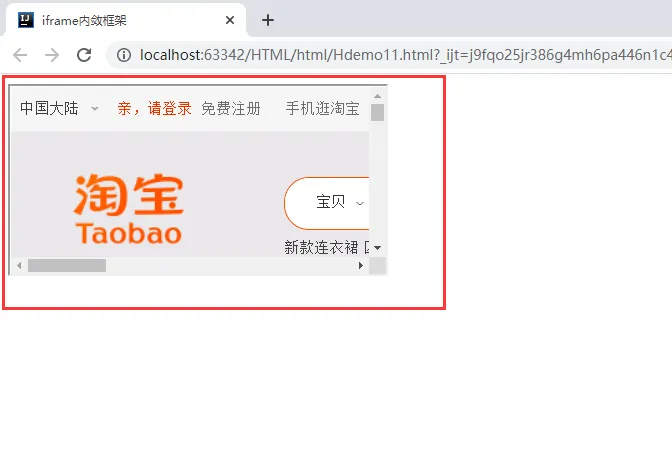
Task: Click iframe vertical scrollbar up arrow
Action: click(x=377, y=96)
